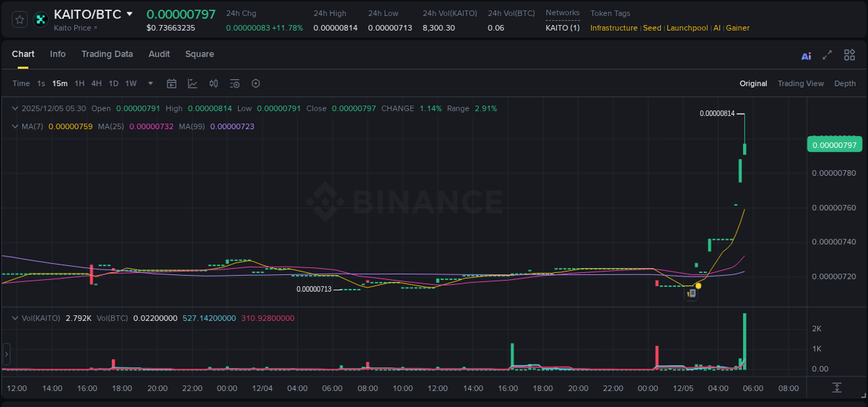This screenshot has width=868, height=407.
Task: Switch to the Depth view
Action: (844, 83)
